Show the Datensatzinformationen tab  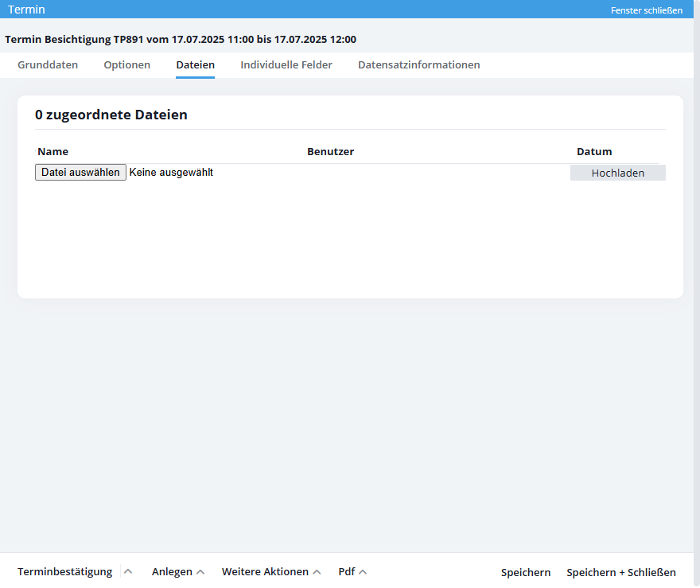(418, 64)
